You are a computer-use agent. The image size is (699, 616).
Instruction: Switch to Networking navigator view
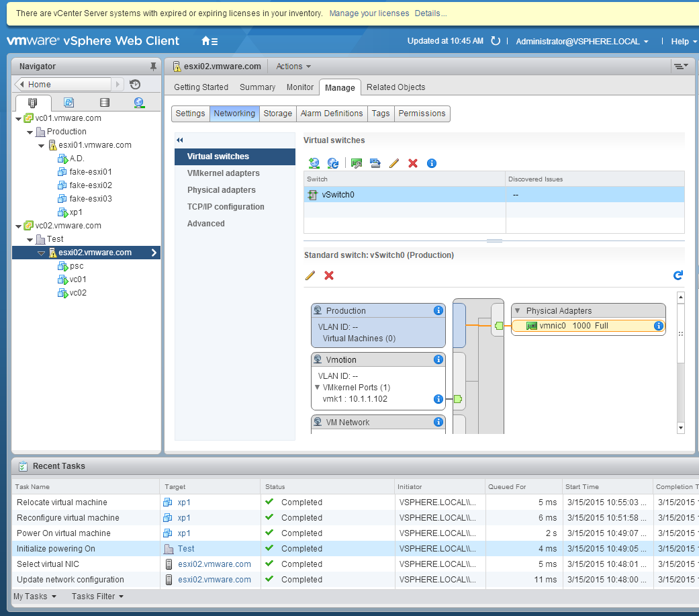[x=139, y=103]
